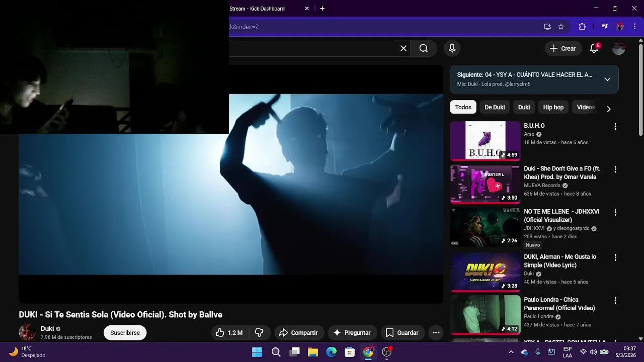Open the volume tray icon
644x362 pixels.
(x=593, y=352)
